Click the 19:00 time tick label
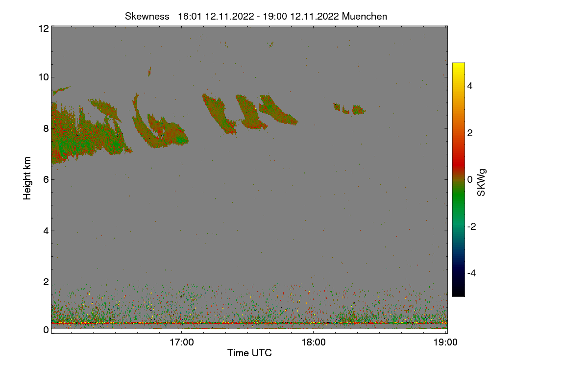The image size is (588, 392). (445, 343)
